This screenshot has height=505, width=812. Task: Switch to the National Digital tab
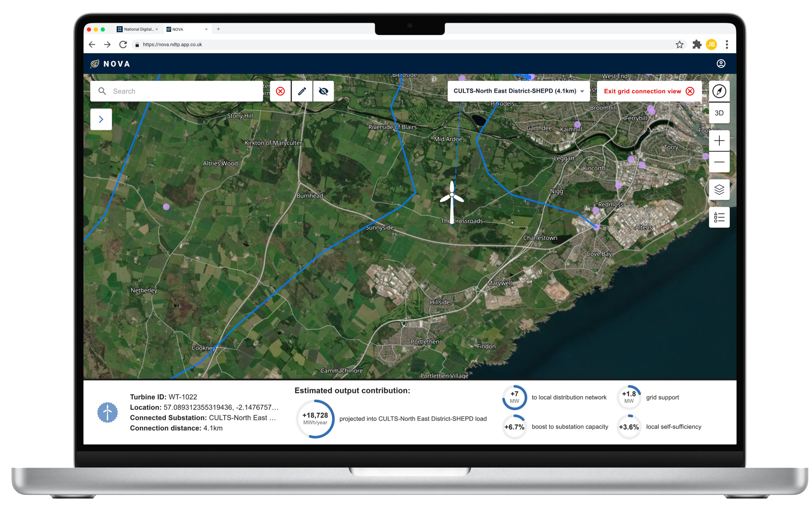coord(137,29)
